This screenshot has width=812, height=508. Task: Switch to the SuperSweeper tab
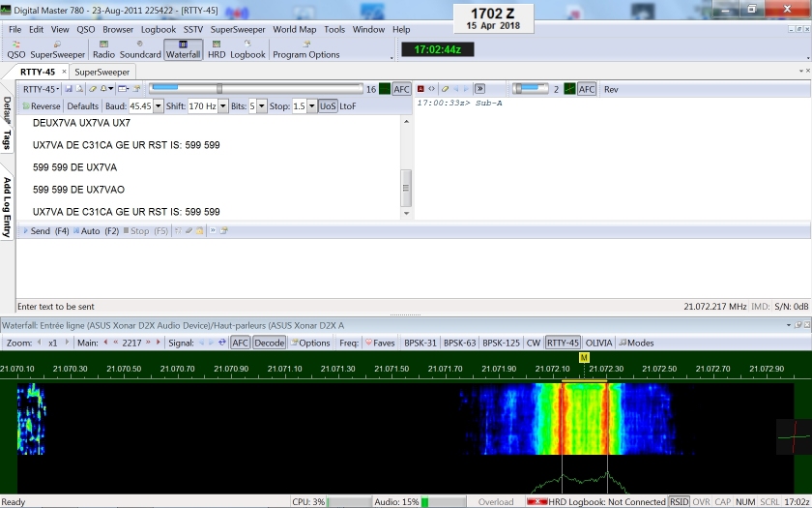[x=101, y=72]
